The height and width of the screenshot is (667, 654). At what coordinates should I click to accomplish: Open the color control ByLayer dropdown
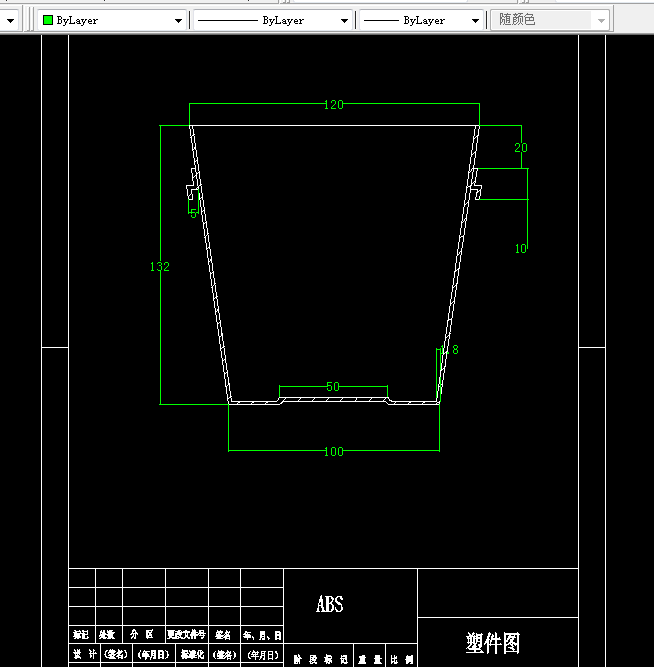pyautogui.click(x=112, y=20)
